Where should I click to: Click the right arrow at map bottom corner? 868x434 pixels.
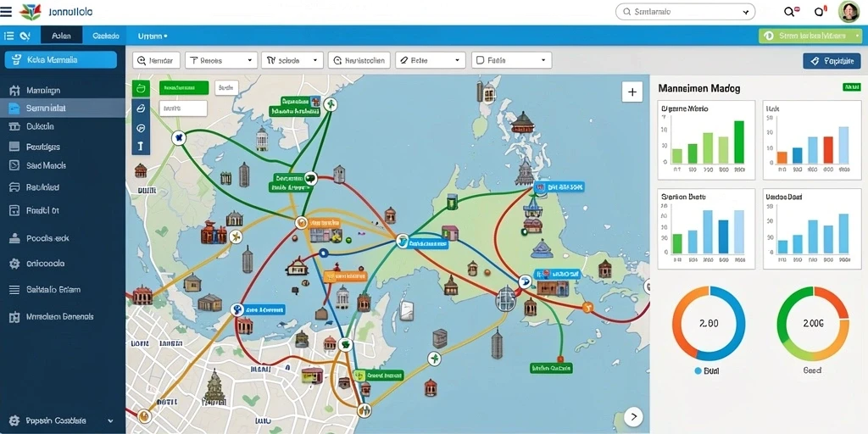[633, 416]
